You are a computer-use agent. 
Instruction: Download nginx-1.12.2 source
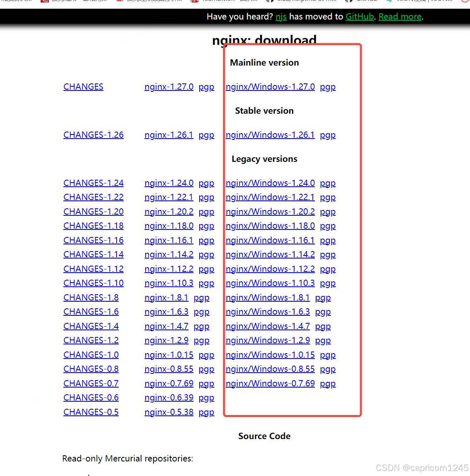[169, 269]
